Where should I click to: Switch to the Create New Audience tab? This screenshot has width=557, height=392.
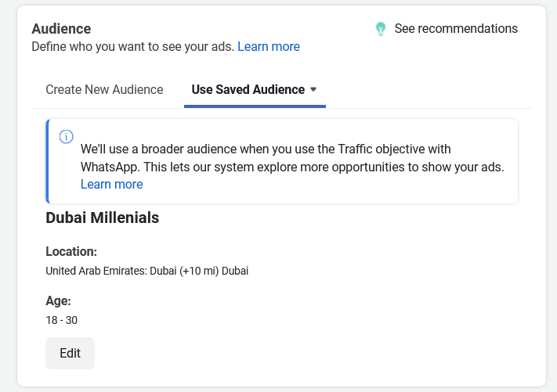(104, 89)
